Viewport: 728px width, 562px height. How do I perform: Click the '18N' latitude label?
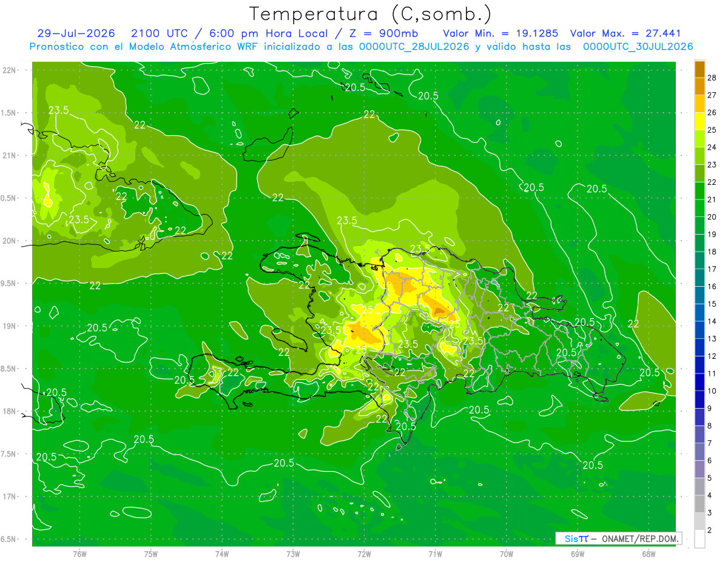tap(10, 411)
